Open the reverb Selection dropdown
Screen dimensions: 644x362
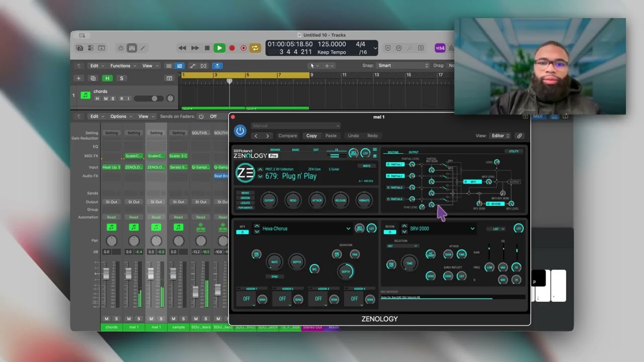[x=402, y=246]
